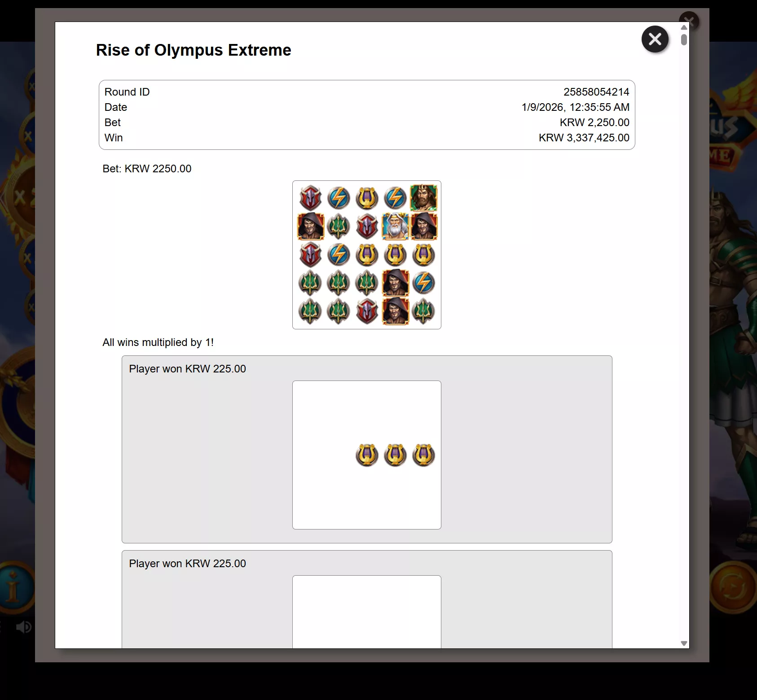Click the leftmost hooded Hades symbol in second row
Viewport: 757px width, 700px height.
310,227
